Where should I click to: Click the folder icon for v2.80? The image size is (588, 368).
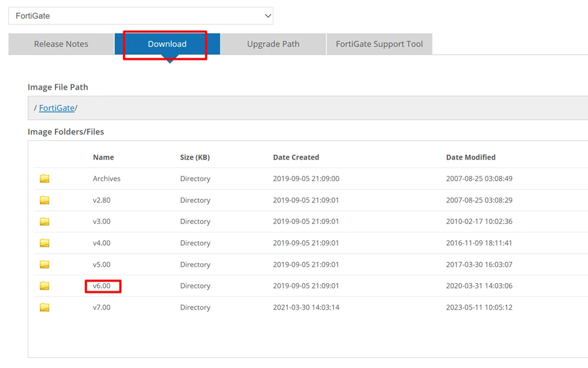(x=45, y=200)
